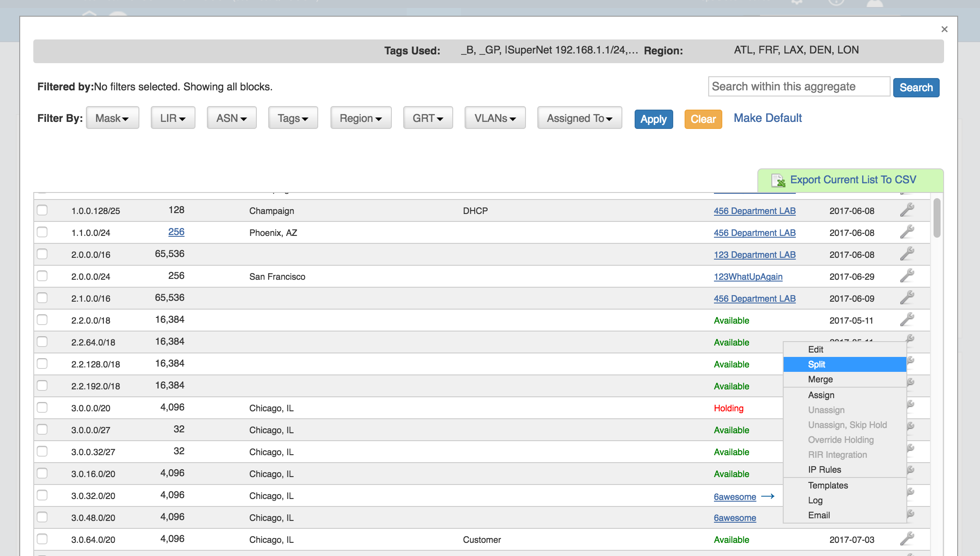
Task: Open wrench menu for 2.2.0.0/18 block
Action: click(x=907, y=320)
